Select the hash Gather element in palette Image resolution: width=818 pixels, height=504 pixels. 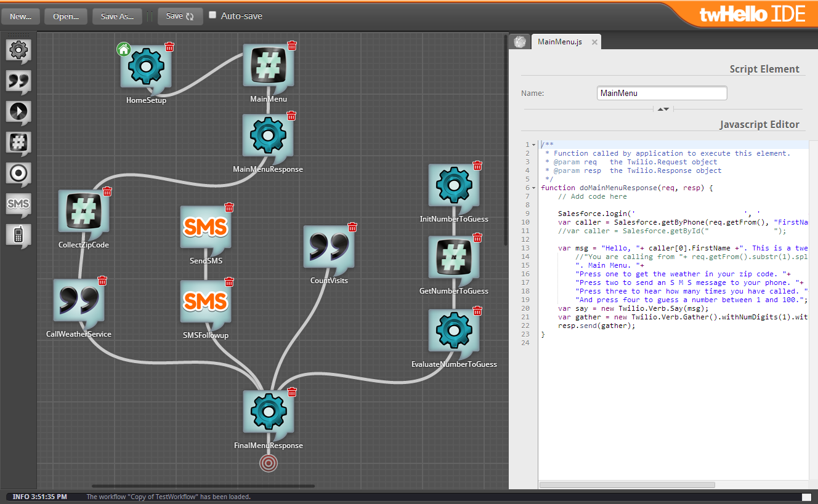18,143
